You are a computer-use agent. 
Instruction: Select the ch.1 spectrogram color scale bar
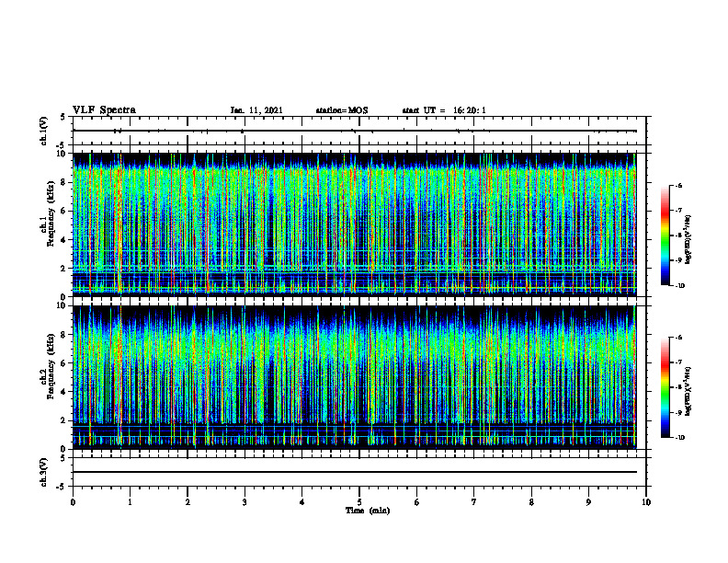pos(665,236)
